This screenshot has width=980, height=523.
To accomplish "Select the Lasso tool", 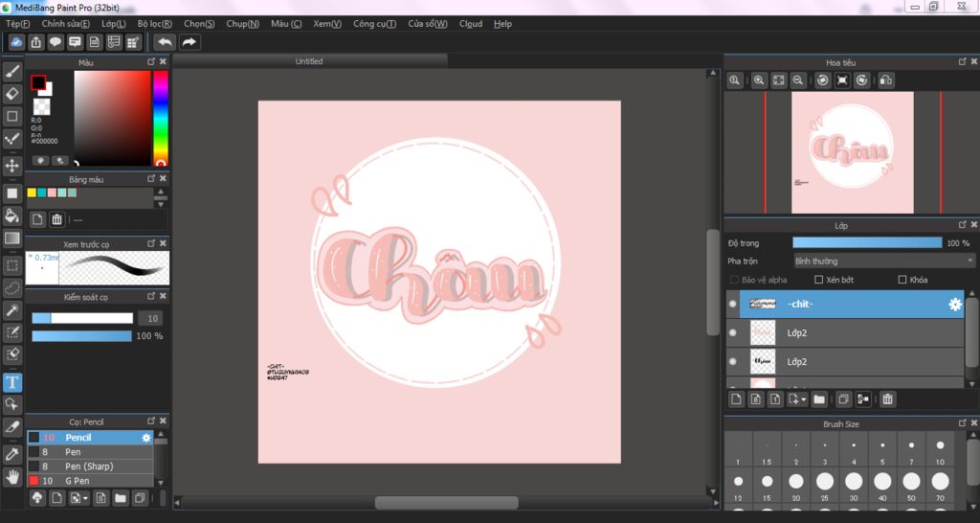I will coord(11,287).
